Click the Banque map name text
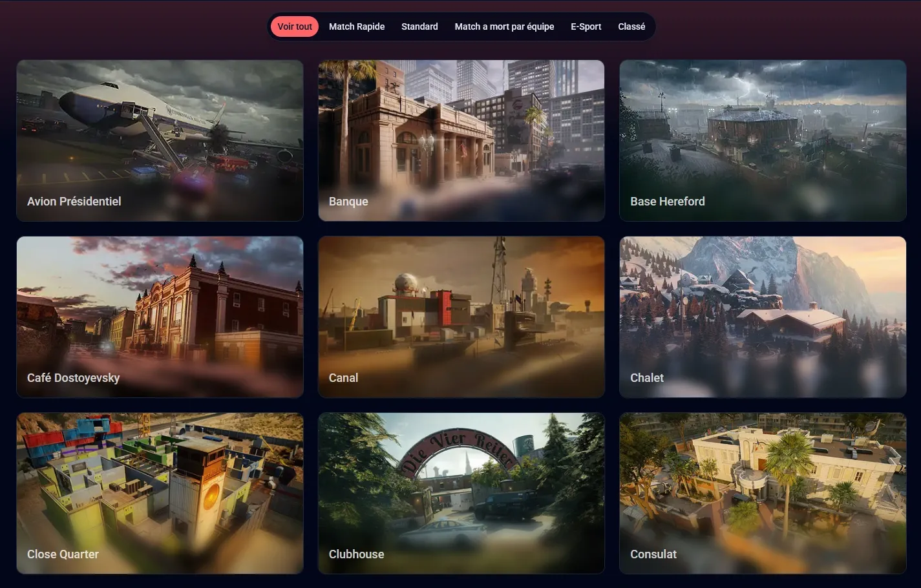This screenshot has width=921, height=588. pyautogui.click(x=348, y=201)
